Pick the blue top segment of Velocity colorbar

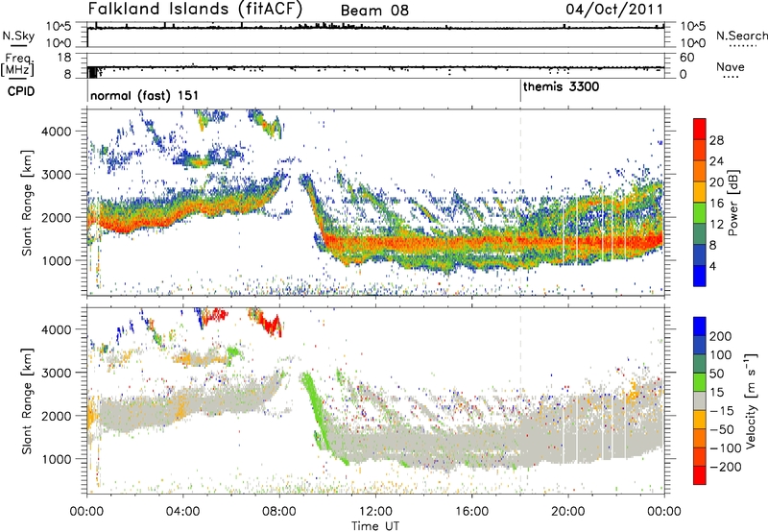pos(700,326)
